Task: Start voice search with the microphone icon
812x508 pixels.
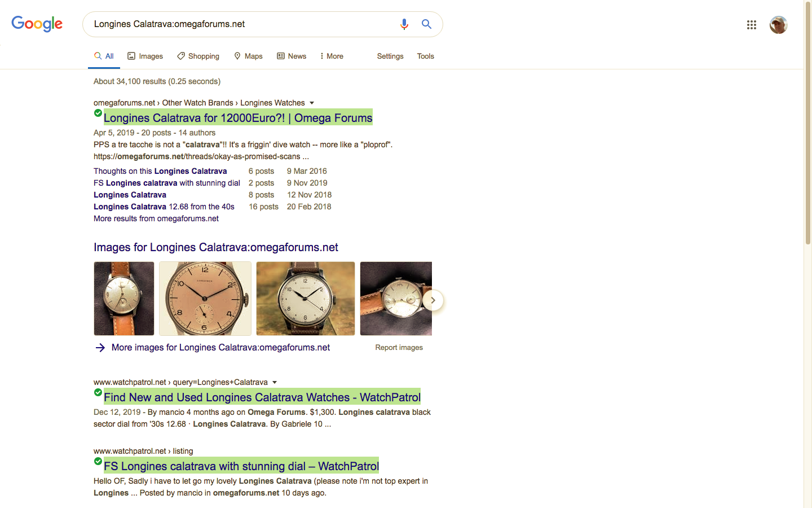Action: [x=404, y=24]
